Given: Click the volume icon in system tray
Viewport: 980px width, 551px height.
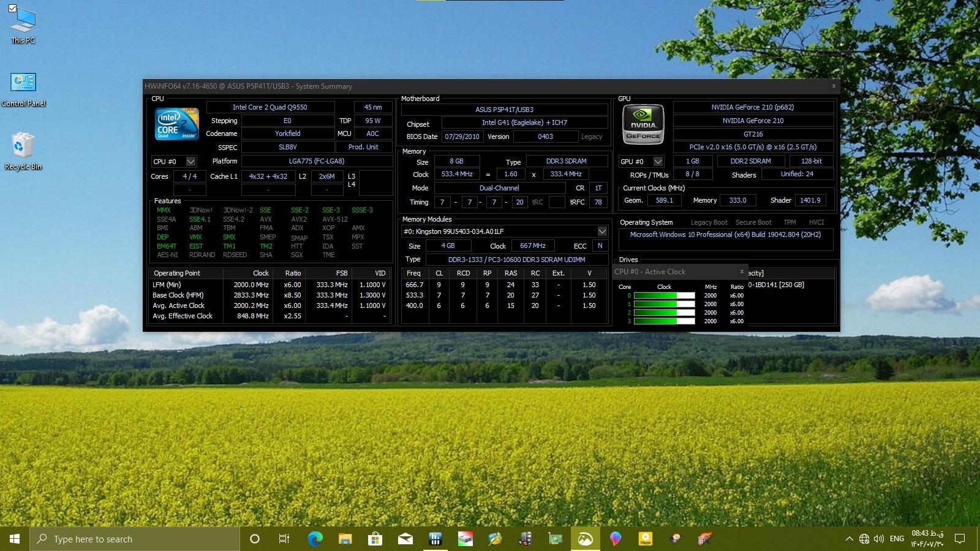Looking at the screenshot, I should 879,539.
